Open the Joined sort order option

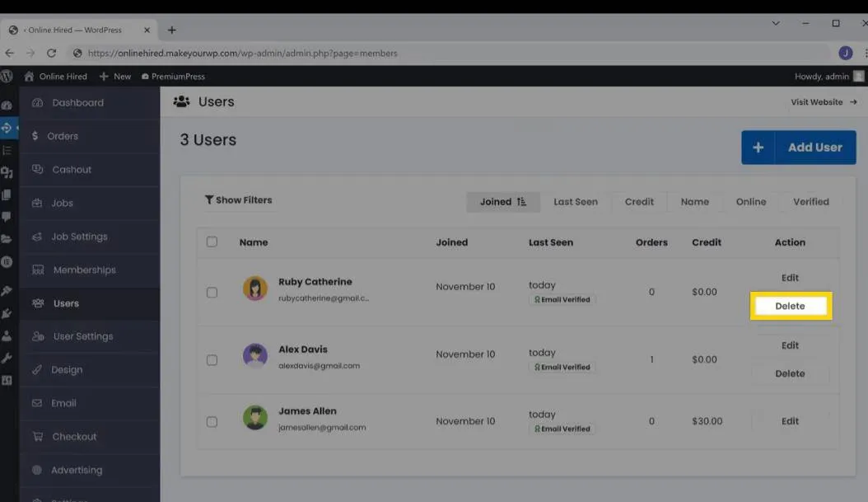[x=503, y=202]
